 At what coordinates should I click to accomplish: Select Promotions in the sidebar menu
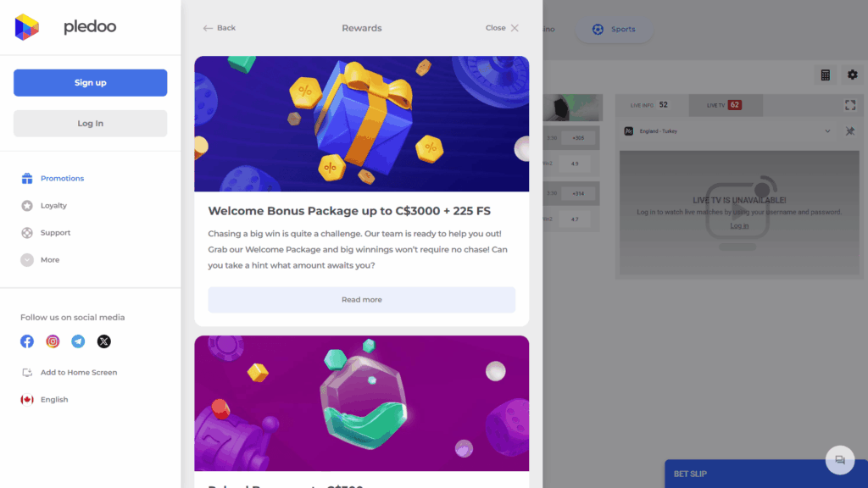62,179
